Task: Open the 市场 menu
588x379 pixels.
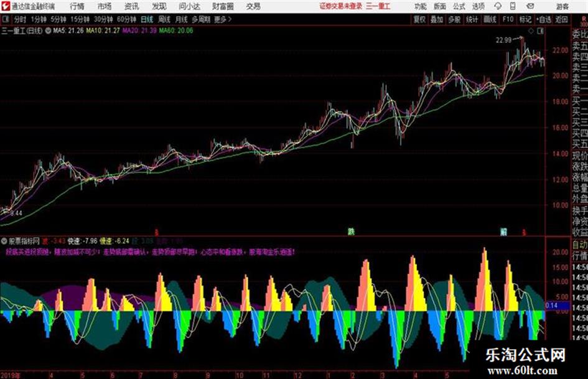Action: tap(105, 6)
